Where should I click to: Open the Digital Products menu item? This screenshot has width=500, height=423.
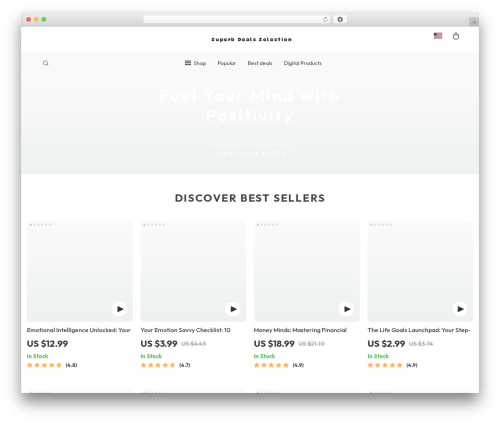pos(303,63)
